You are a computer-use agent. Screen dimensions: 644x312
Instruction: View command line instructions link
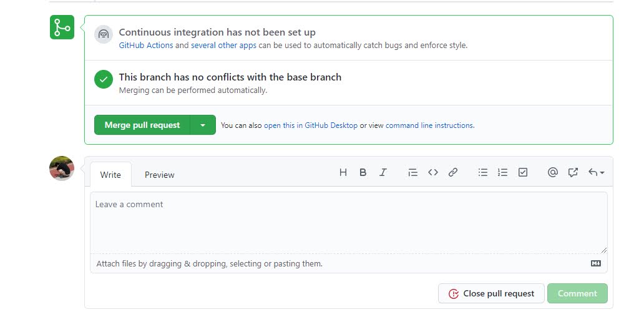tap(429, 125)
